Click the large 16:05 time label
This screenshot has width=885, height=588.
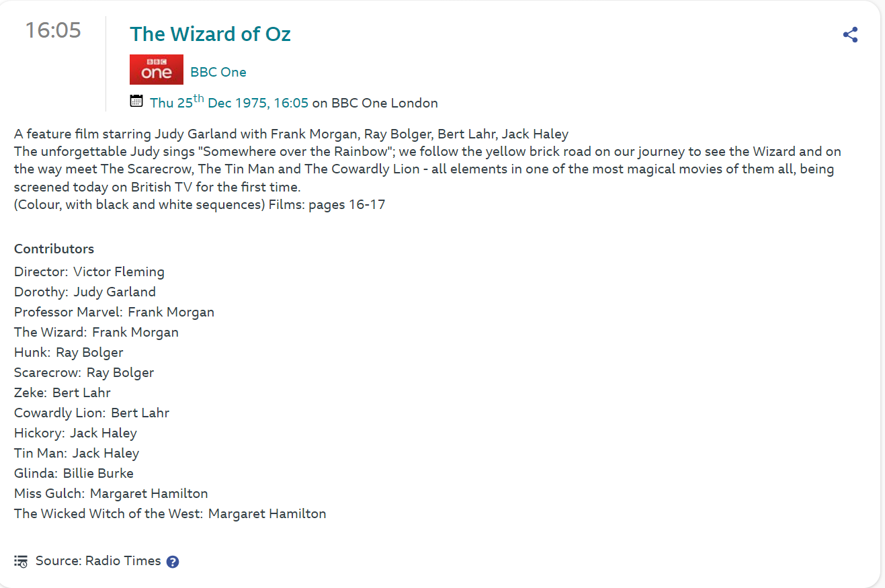pyautogui.click(x=53, y=30)
